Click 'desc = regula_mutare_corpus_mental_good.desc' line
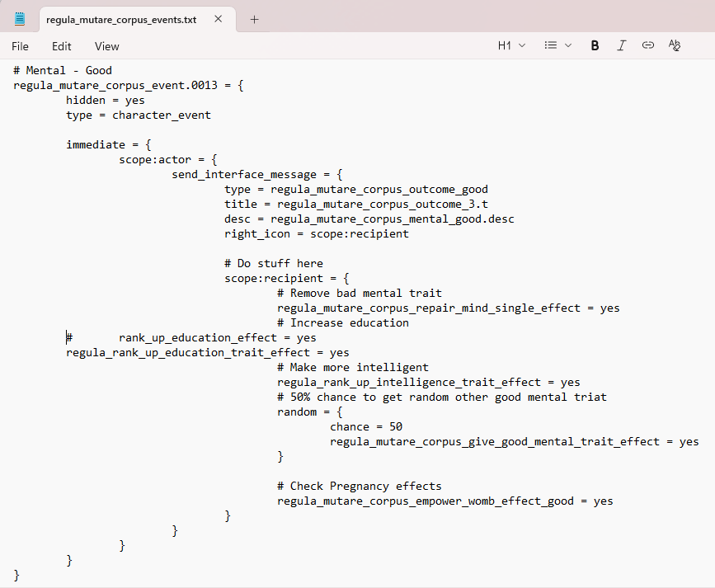Image resolution: width=715 pixels, height=588 pixels. point(369,219)
